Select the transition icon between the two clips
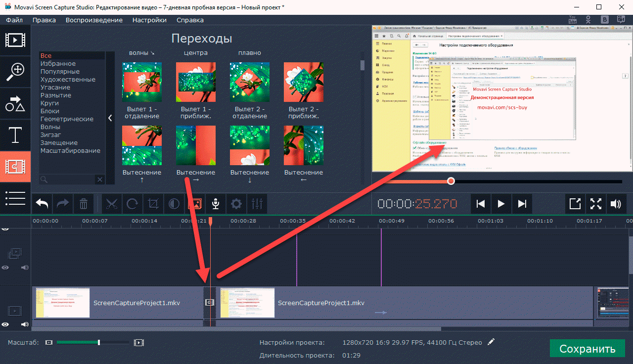The height and width of the screenshot is (364, 633). click(209, 302)
